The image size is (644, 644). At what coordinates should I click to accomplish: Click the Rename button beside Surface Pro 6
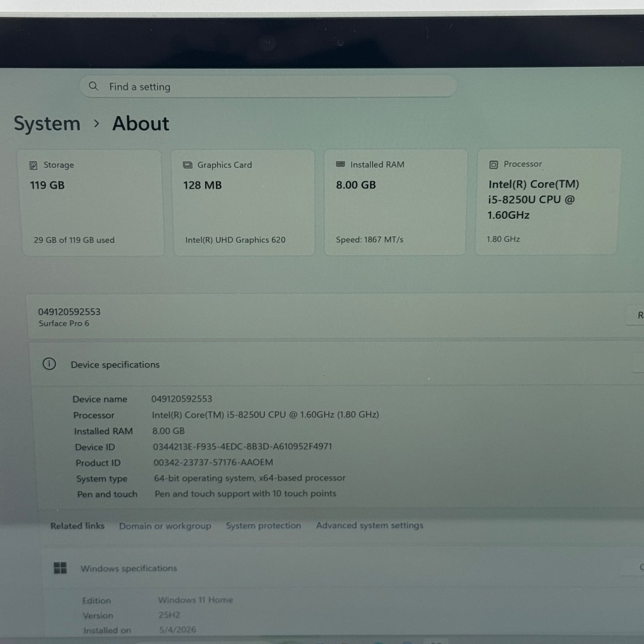click(636, 315)
